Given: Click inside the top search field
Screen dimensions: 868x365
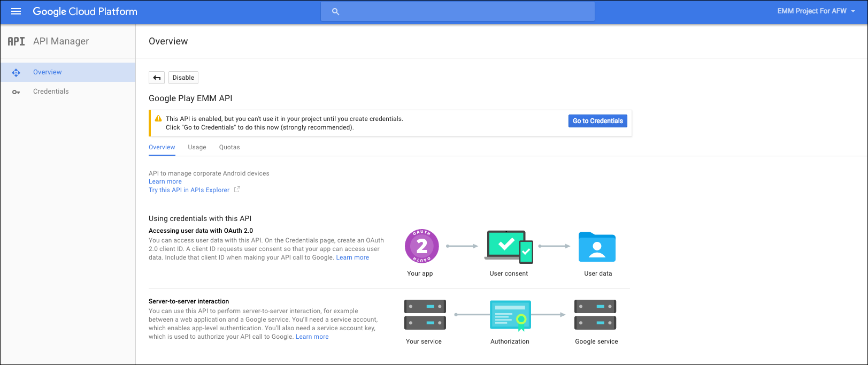Looking at the screenshot, I should pyautogui.click(x=458, y=11).
